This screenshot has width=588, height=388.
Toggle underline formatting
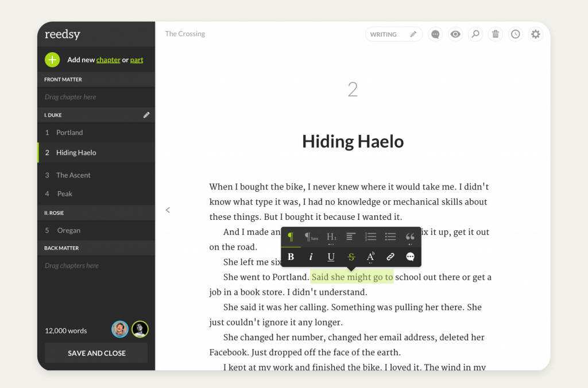pos(331,257)
